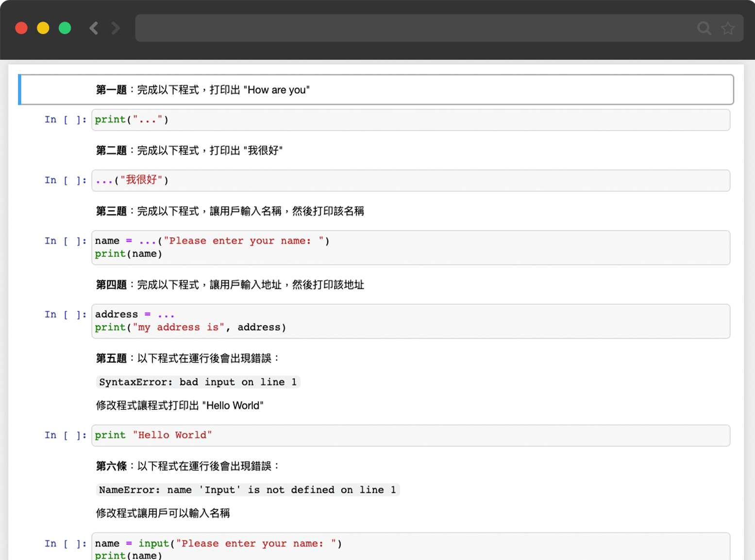Click the red close traffic light
The image size is (755, 560).
pos(21,28)
